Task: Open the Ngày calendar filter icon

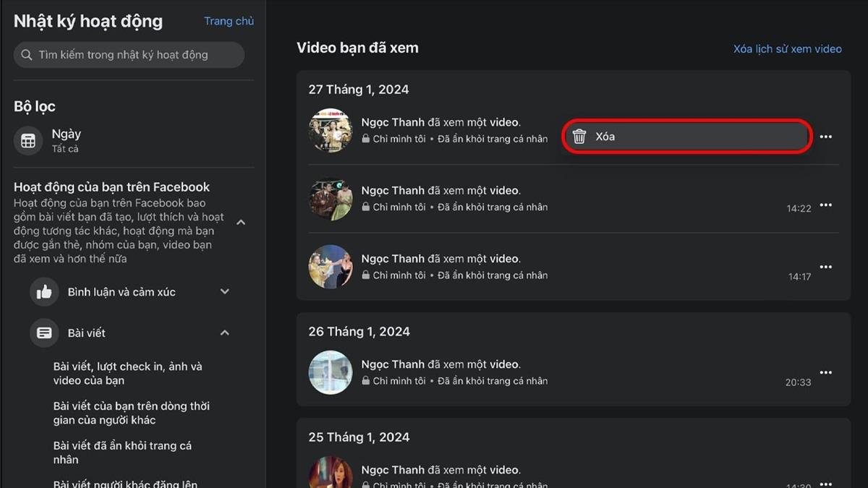Action: (x=28, y=141)
